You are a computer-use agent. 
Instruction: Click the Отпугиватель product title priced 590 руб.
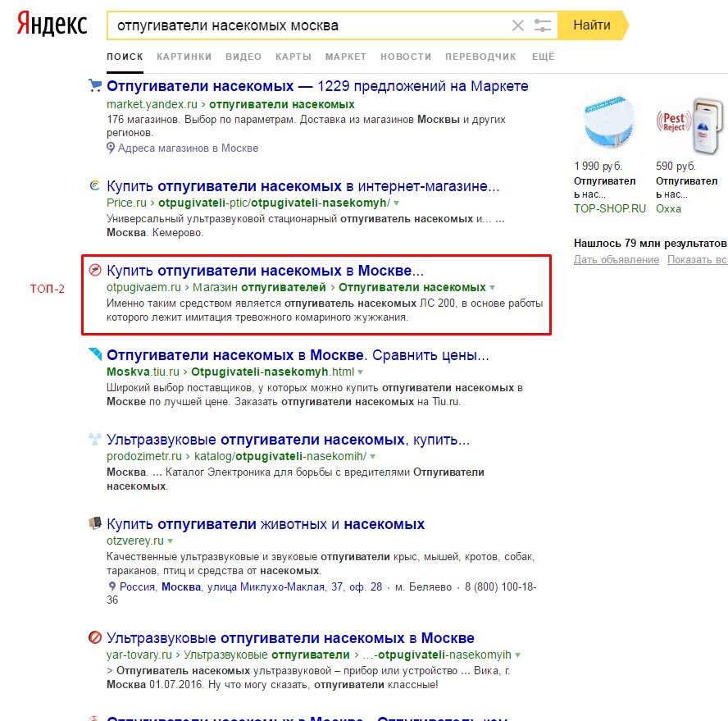point(687,188)
